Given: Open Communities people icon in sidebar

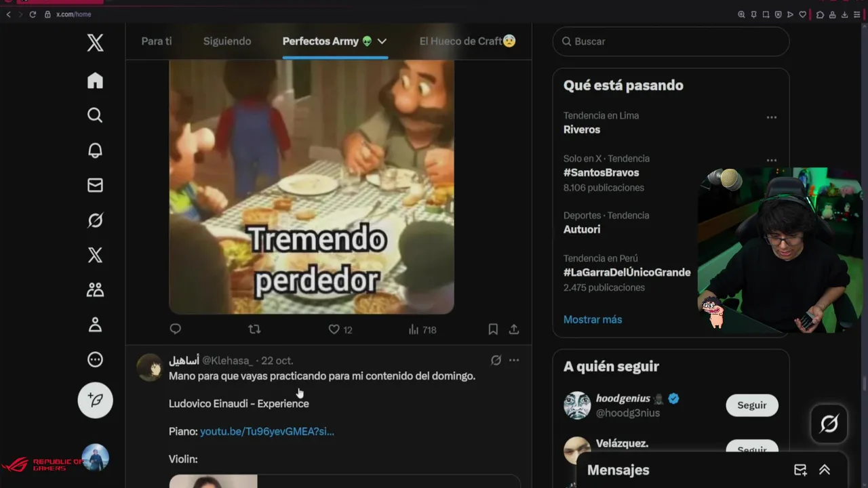Looking at the screenshot, I should coord(95,290).
